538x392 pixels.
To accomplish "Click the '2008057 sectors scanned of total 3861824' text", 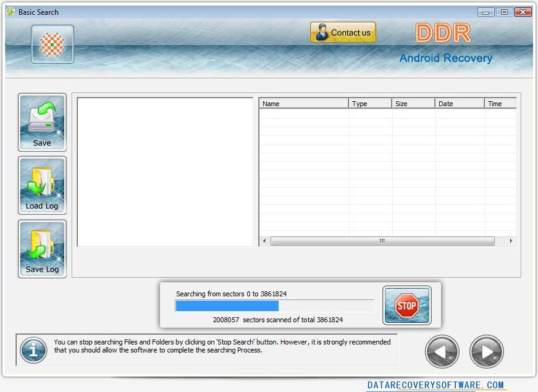I will point(278,320).
